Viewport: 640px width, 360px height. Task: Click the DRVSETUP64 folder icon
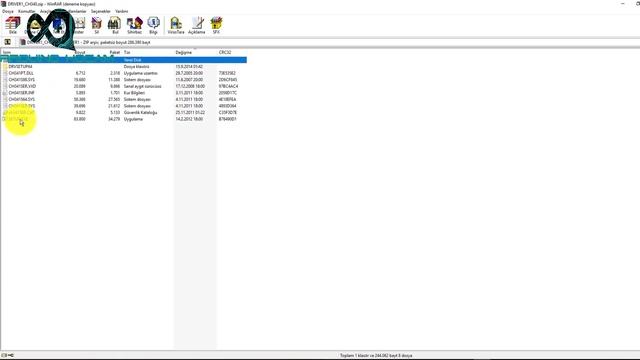coord(5,66)
